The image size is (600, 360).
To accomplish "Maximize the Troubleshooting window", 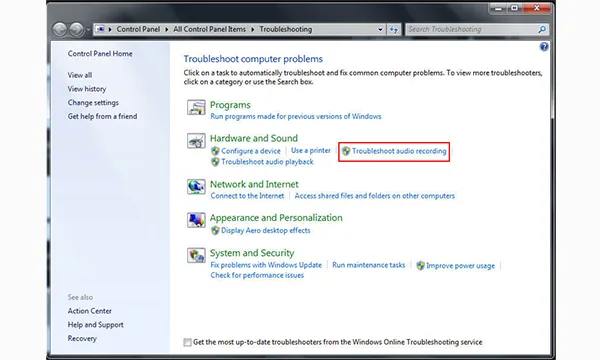I will [x=514, y=8].
